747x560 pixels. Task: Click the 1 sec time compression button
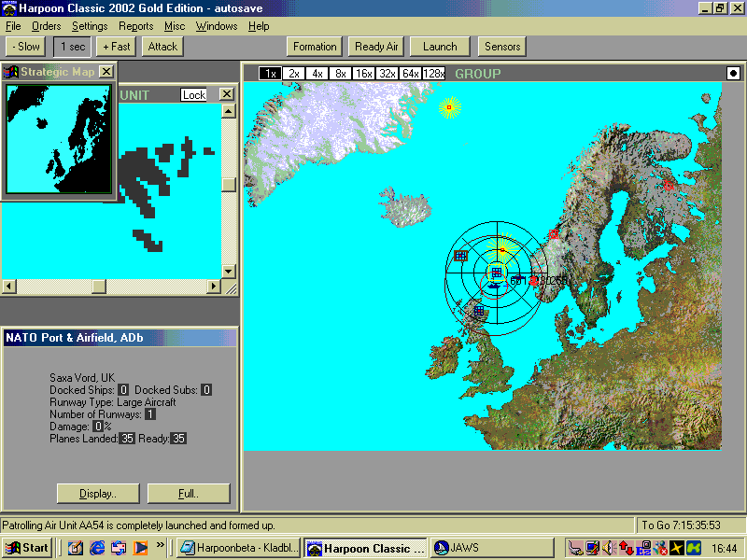pyautogui.click(x=72, y=47)
